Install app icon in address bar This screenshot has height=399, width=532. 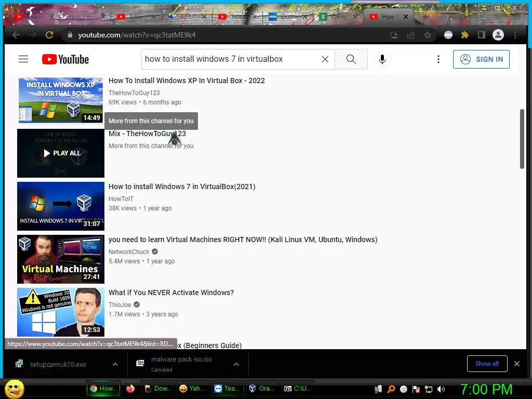(394, 35)
